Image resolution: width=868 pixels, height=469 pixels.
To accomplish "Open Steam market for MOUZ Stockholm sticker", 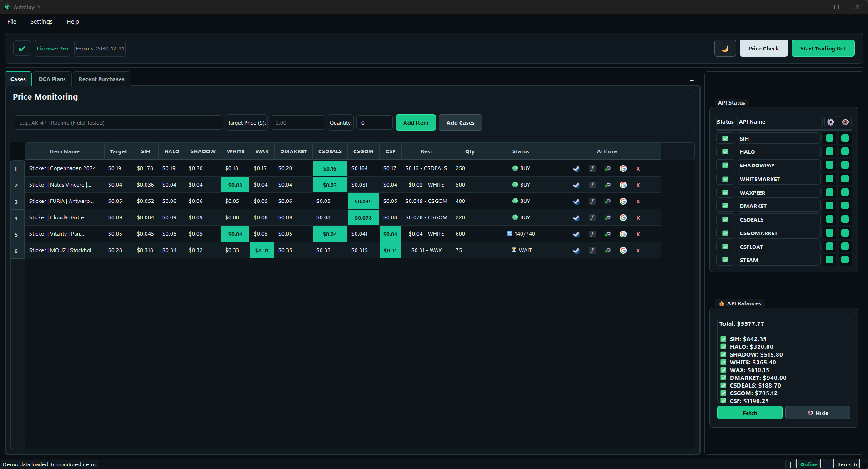I will (576, 250).
